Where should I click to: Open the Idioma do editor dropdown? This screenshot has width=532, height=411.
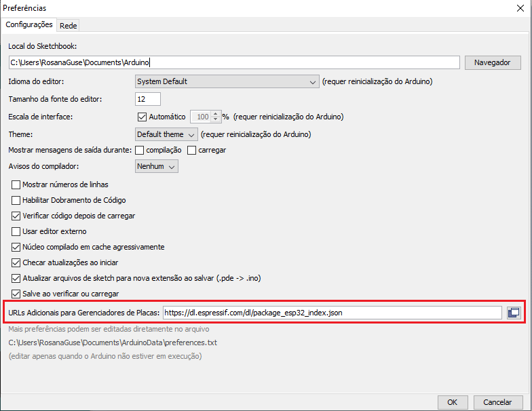click(227, 81)
